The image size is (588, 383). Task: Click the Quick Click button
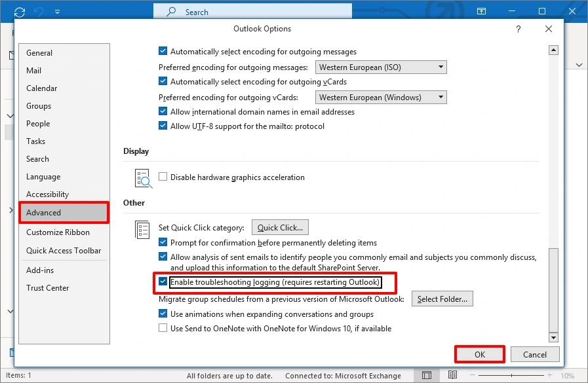pos(280,227)
